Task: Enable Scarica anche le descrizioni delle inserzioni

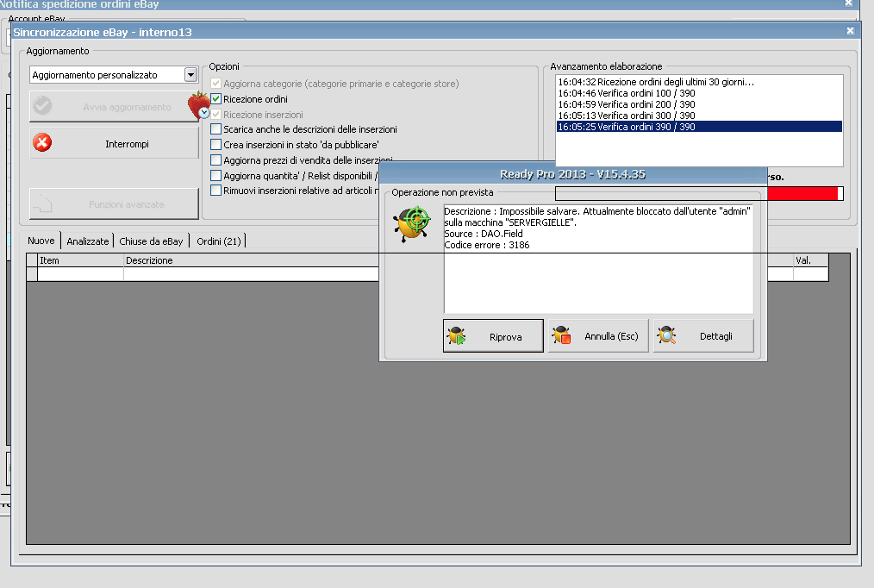Action: [215, 128]
